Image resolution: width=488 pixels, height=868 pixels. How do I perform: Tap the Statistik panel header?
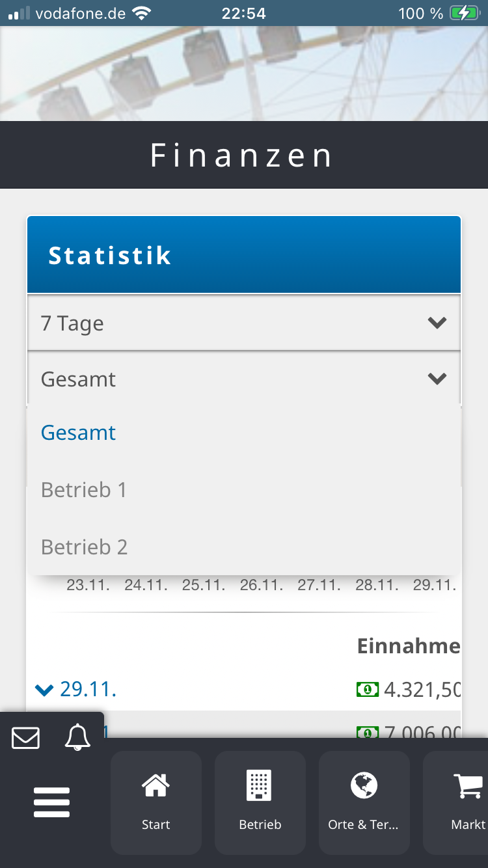[x=244, y=255]
